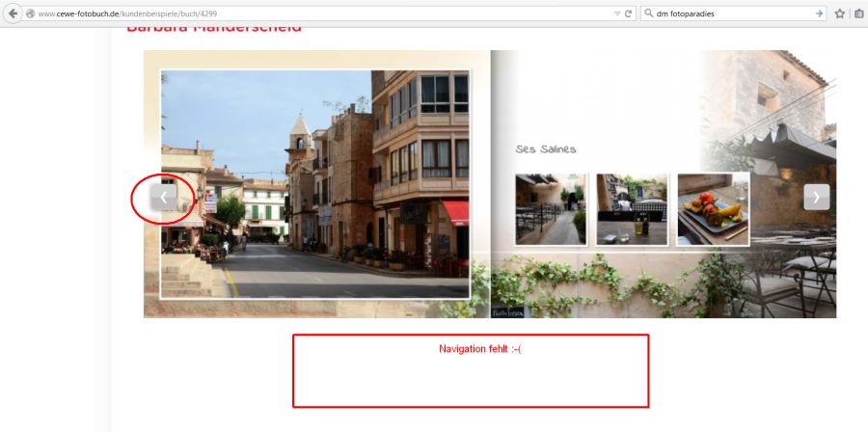Open the address bar history dropdown arrow
Image resolution: width=868 pixels, height=432 pixels.
[x=617, y=13]
